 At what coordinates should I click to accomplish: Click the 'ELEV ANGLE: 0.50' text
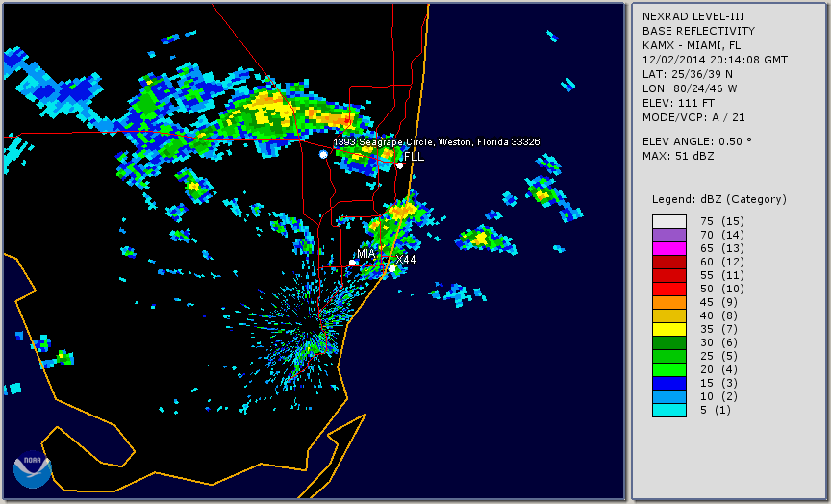(x=693, y=141)
